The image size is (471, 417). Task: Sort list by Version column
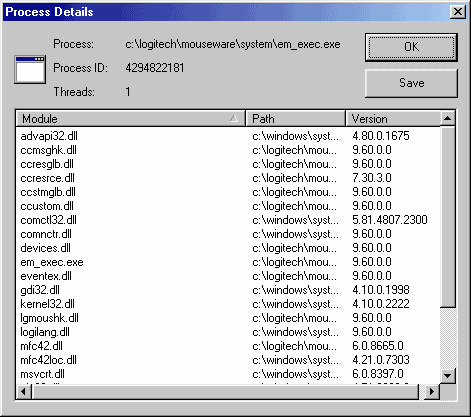393,119
